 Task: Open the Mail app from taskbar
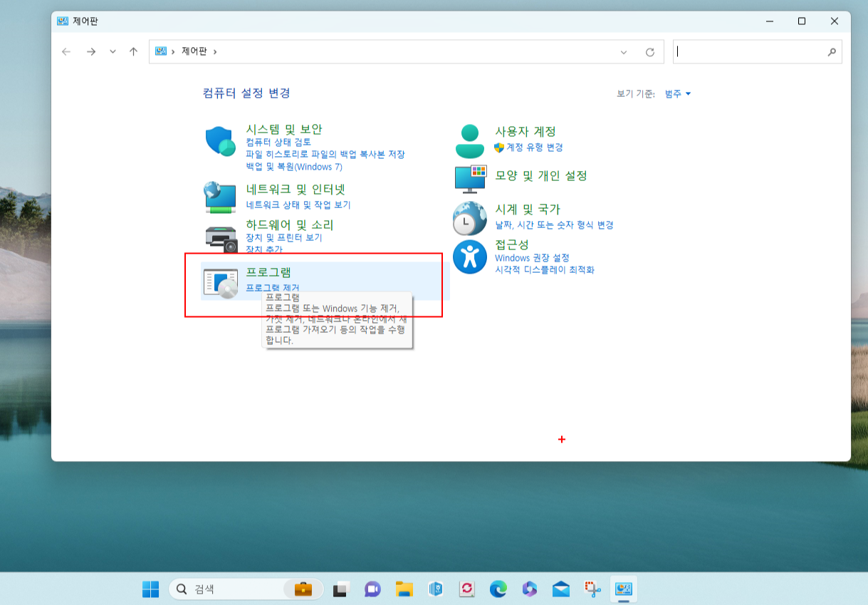(561, 589)
